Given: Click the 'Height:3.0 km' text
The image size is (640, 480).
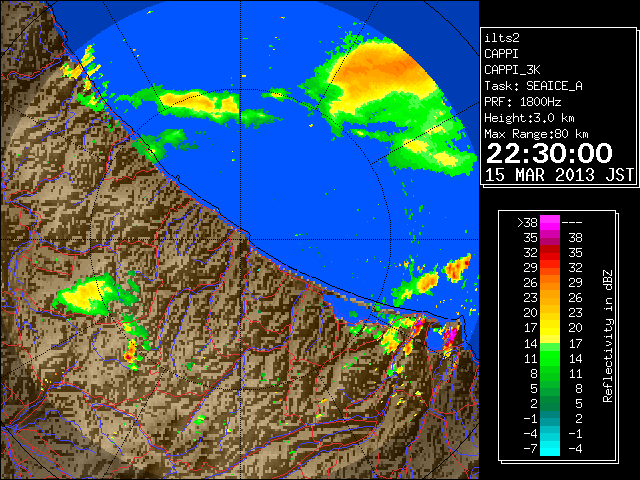Looking at the screenshot, I should click(x=529, y=118).
